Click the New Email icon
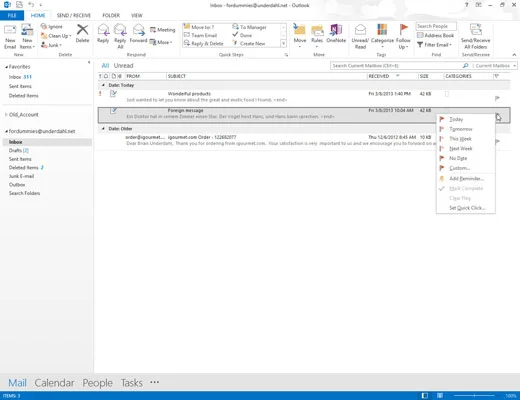Viewport: 520px width, 400px height. pyautogui.click(x=10, y=30)
